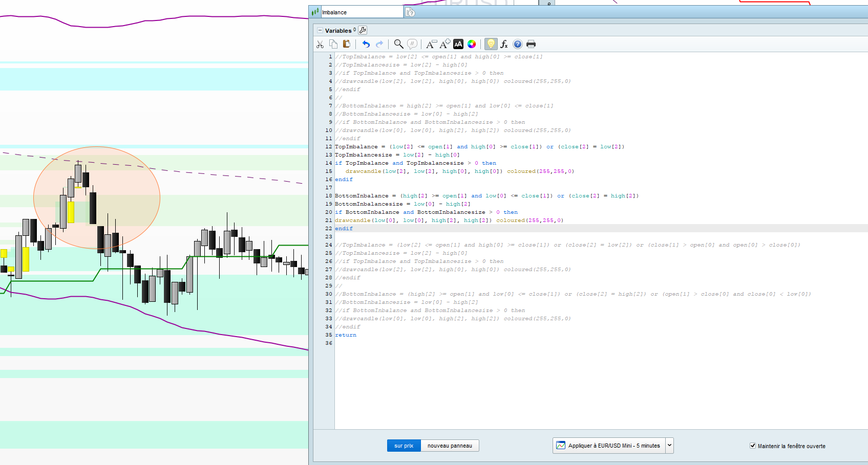Print the indicator code
Viewport: 868px width, 465px height.
pos(531,45)
